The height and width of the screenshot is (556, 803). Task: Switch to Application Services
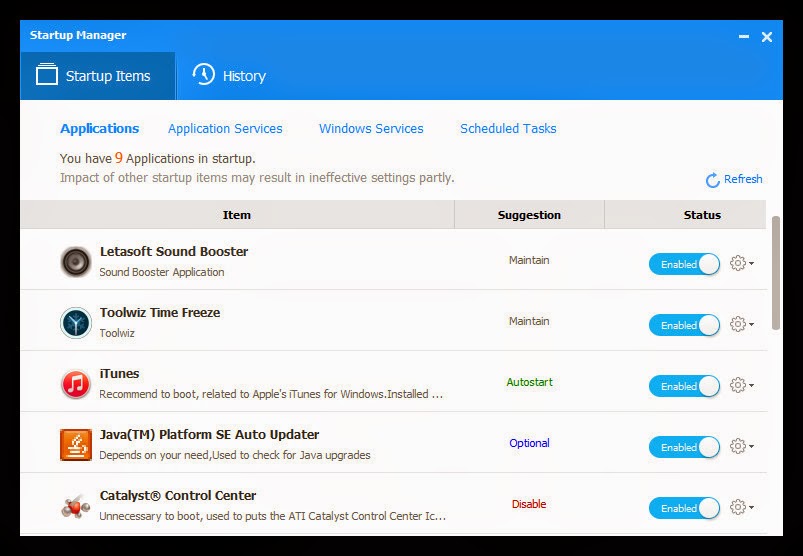pos(225,129)
